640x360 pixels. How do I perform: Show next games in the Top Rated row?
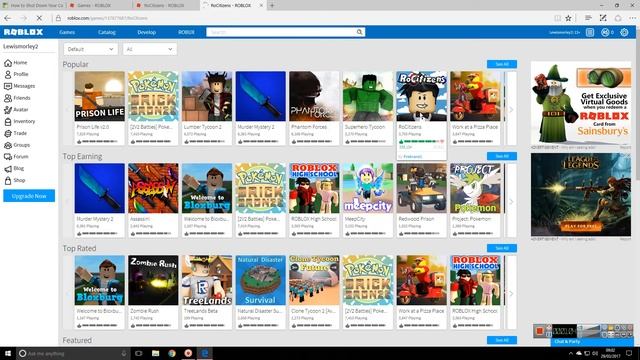(511, 293)
